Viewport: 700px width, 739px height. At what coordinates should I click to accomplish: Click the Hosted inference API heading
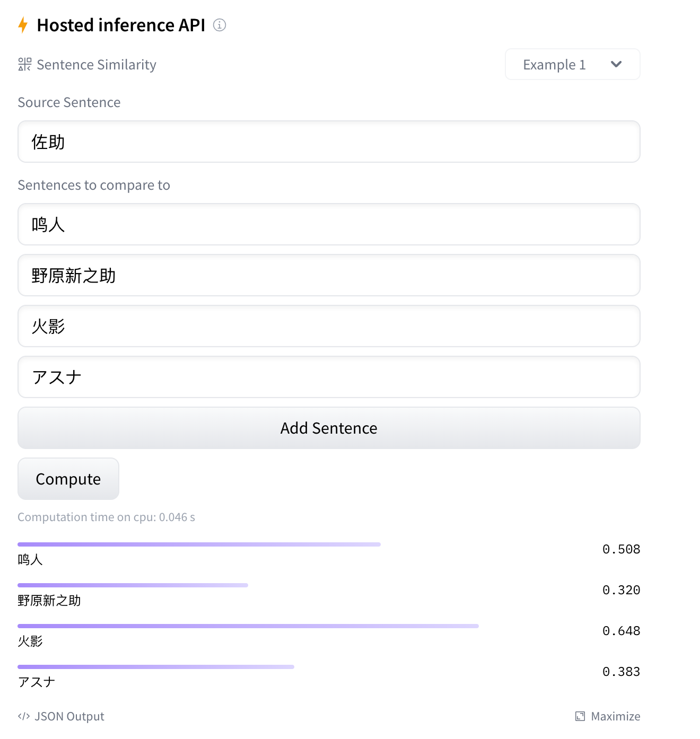tap(121, 25)
